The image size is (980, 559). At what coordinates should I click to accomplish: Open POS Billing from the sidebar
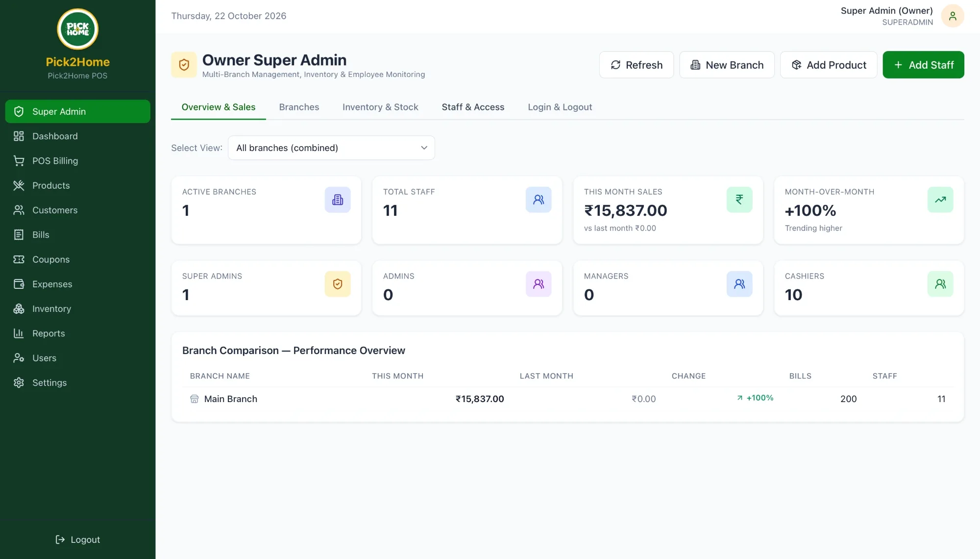(x=77, y=160)
